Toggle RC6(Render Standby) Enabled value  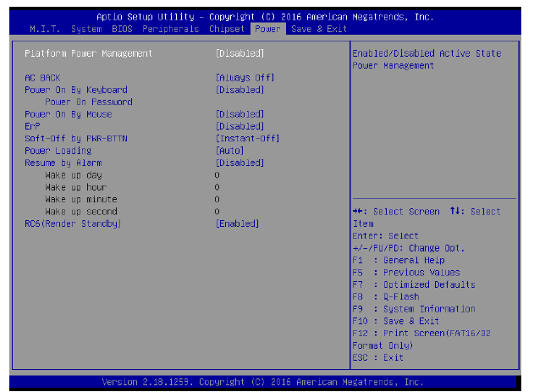238,224
